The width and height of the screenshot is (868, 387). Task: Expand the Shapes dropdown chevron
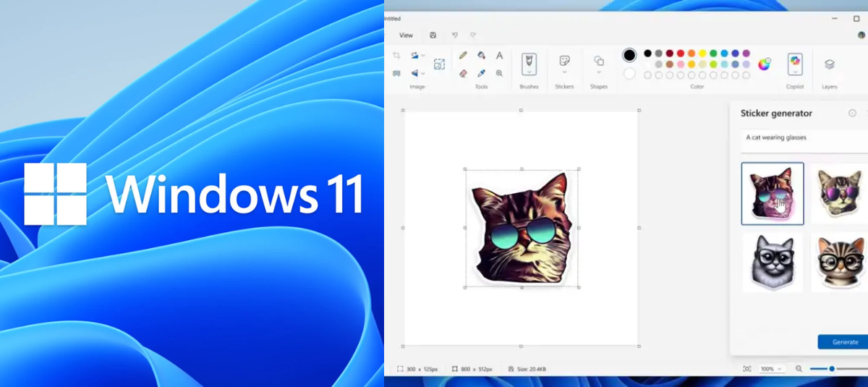tap(599, 72)
